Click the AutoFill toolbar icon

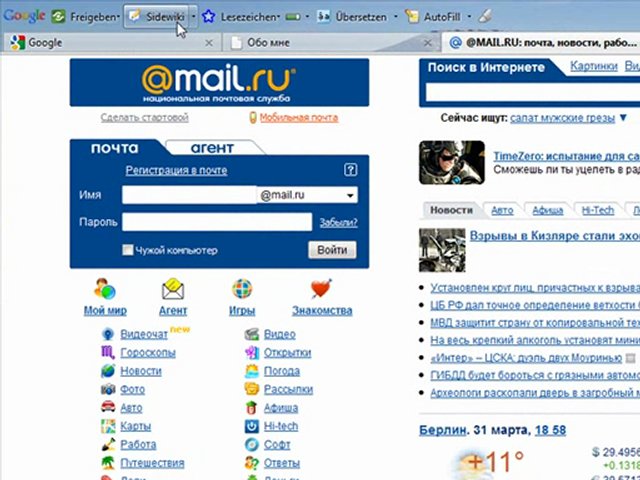[412, 17]
